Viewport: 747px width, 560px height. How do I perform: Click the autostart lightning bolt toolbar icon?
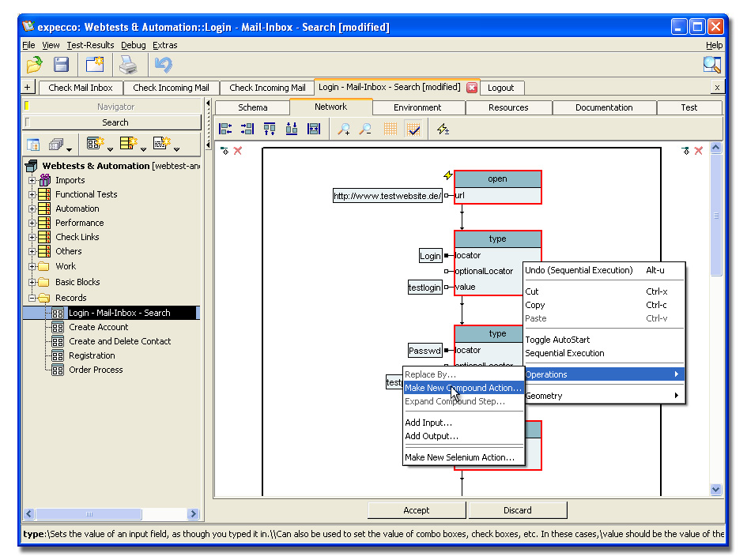click(443, 129)
